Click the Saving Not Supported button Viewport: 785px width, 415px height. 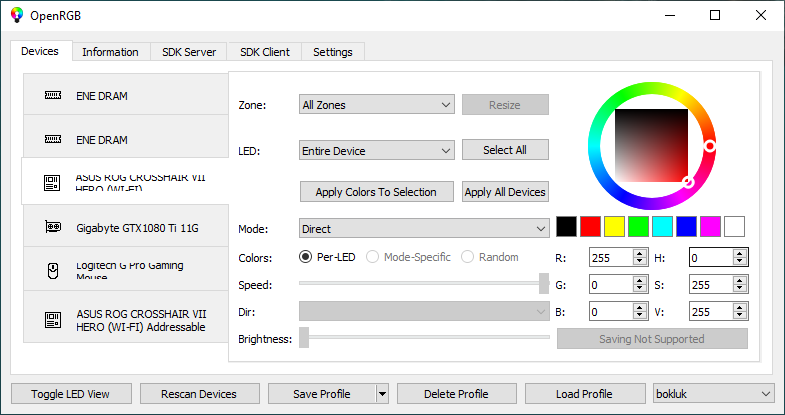click(652, 339)
